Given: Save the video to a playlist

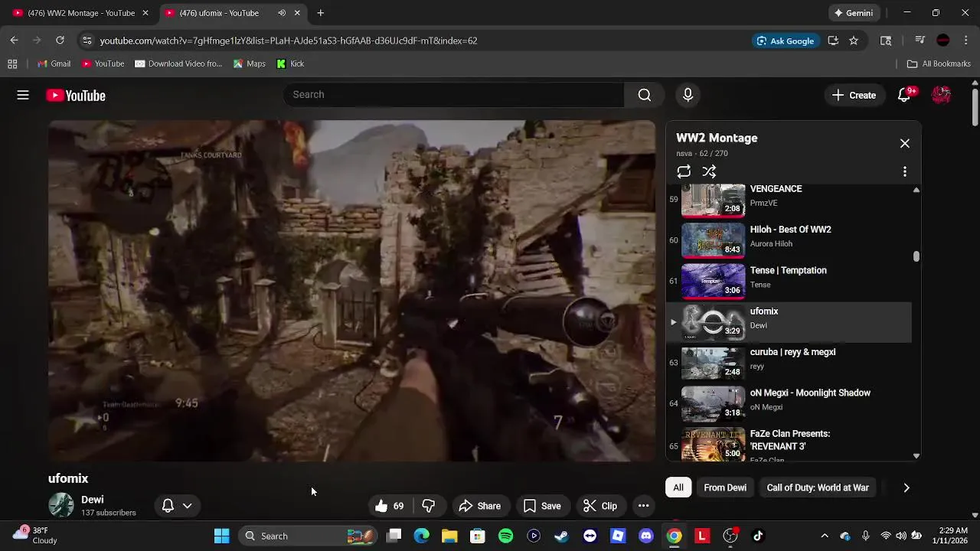Looking at the screenshot, I should 542,506.
